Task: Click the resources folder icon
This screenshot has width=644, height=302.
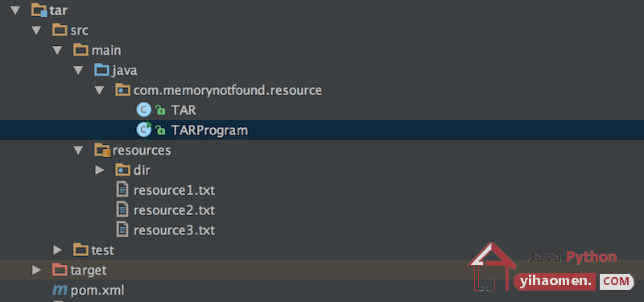Action: (102, 150)
